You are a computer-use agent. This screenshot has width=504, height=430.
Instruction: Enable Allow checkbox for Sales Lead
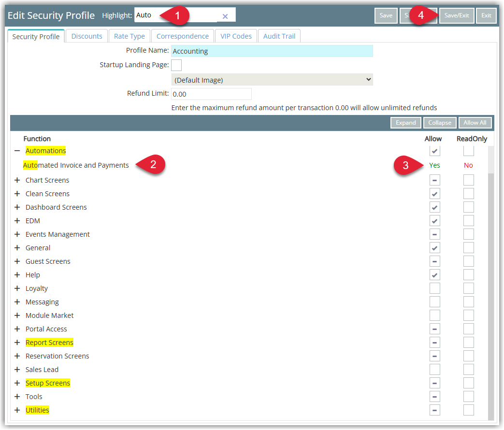tap(434, 370)
